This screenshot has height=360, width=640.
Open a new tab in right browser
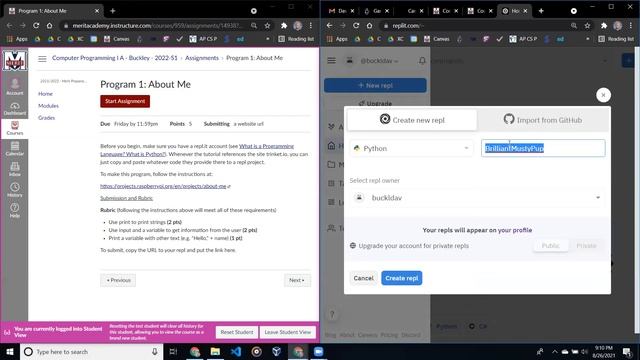[x=541, y=11]
